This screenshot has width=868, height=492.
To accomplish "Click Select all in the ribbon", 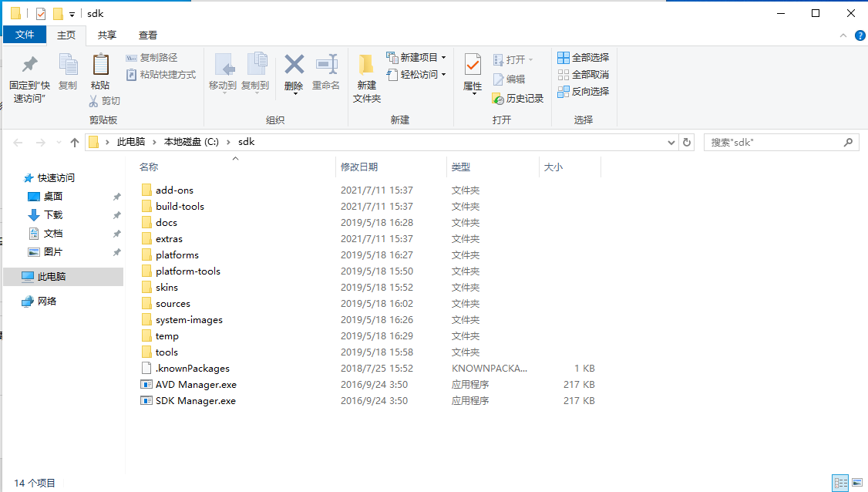I will [x=583, y=58].
